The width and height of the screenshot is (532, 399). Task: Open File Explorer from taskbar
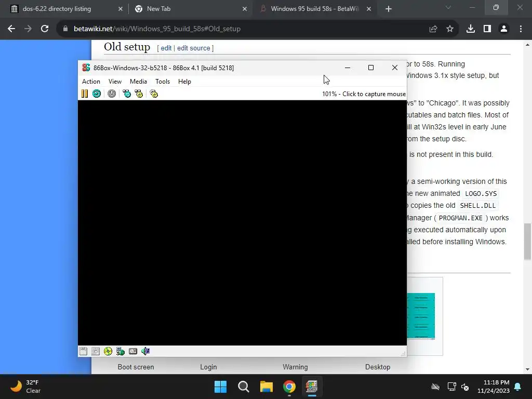pos(267,387)
